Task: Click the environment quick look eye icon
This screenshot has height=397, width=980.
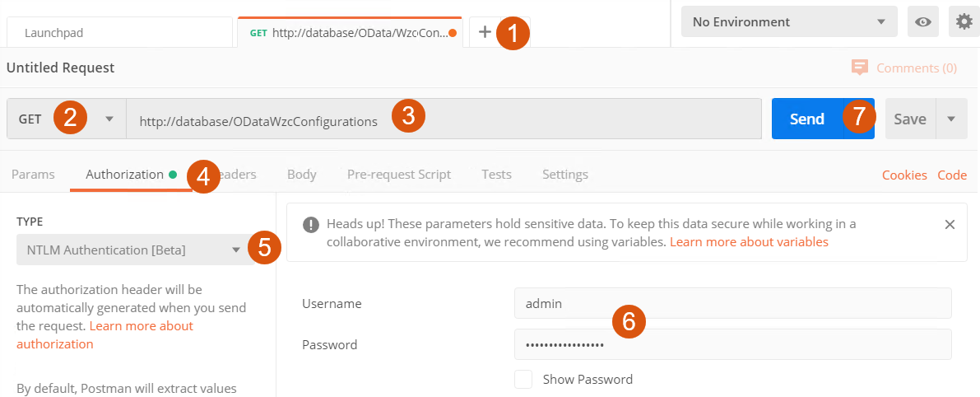Action: click(x=922, y=22)
